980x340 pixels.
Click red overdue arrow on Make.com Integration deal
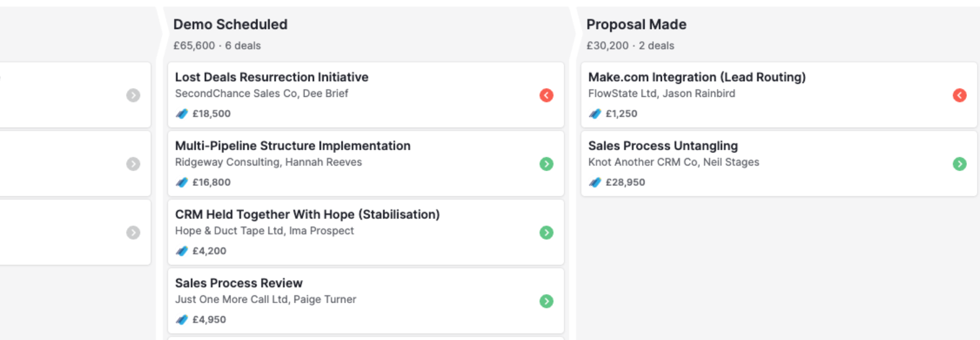coord(960,95)
